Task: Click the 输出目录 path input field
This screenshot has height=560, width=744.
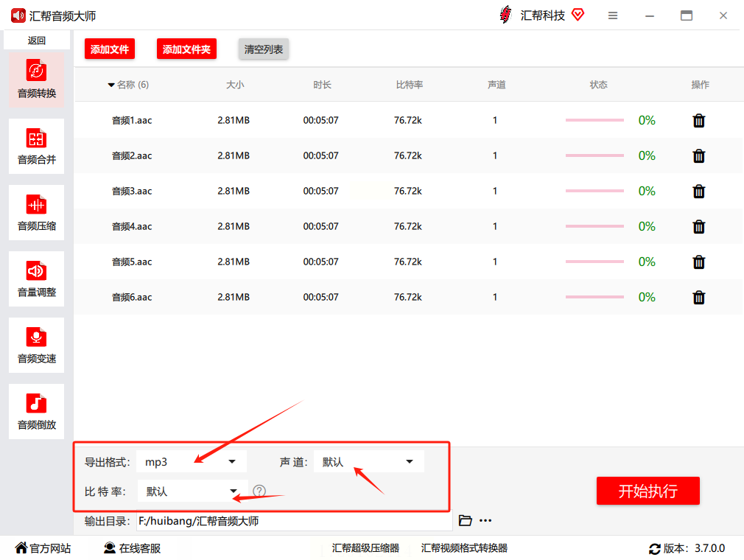Action: [x=294, y=521]
